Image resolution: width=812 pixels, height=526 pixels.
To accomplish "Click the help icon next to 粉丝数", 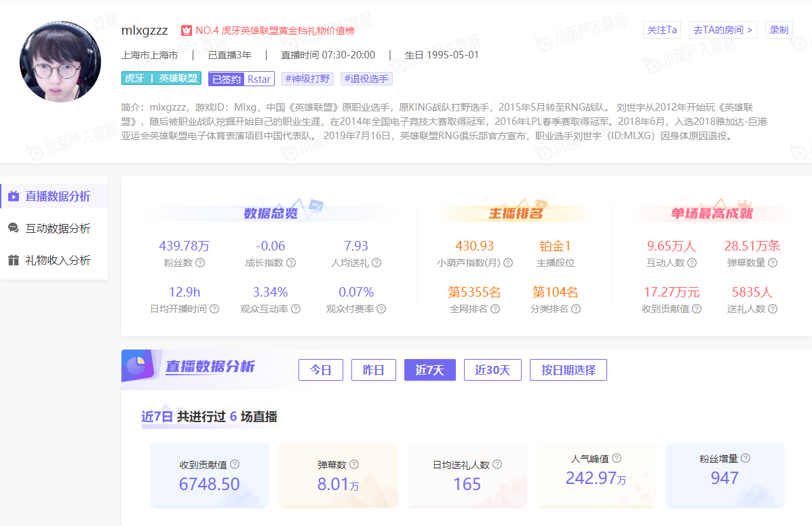I will 200,263.
